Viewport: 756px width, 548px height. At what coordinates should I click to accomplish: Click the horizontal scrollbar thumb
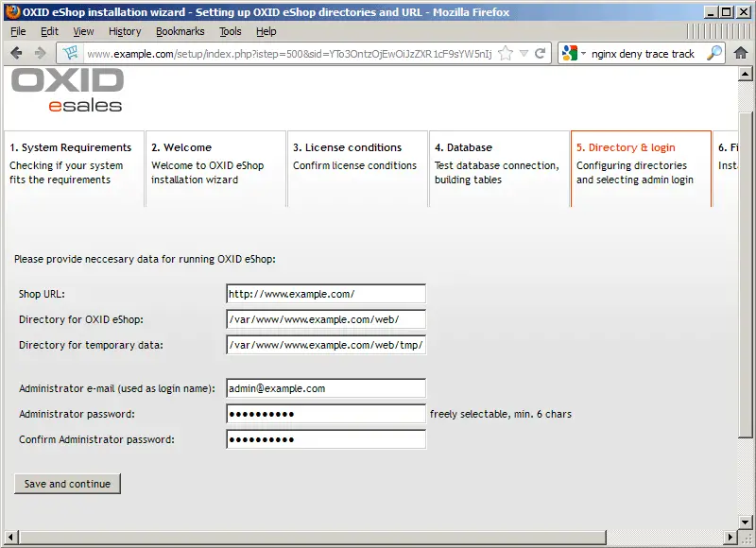point(312,537)
